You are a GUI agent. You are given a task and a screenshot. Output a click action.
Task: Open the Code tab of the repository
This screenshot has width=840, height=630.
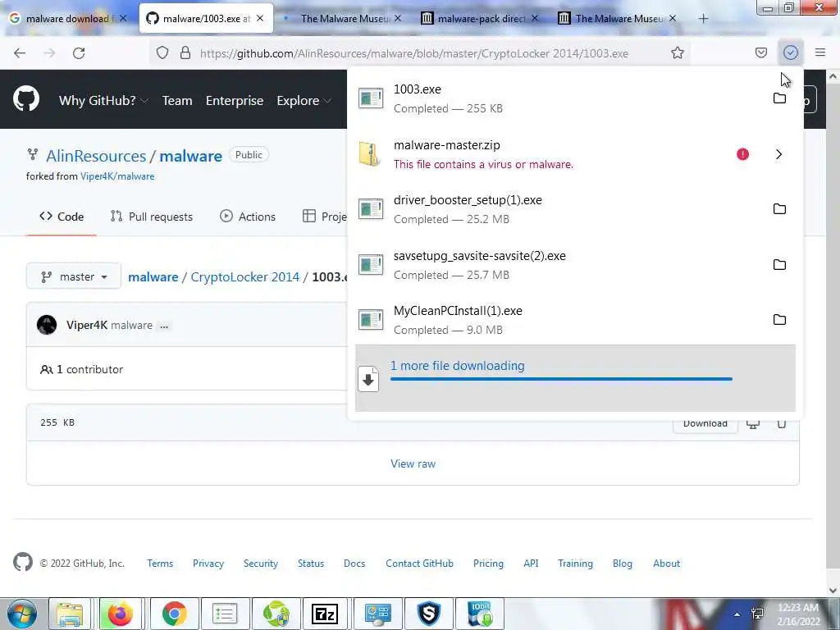tap(62, 217)
